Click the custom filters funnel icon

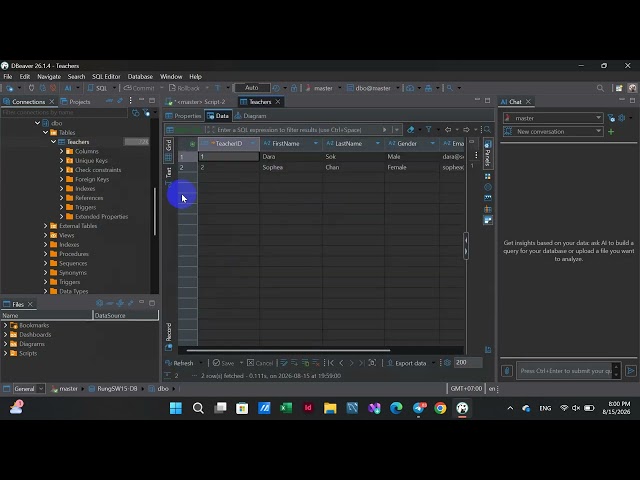(429, 129)
